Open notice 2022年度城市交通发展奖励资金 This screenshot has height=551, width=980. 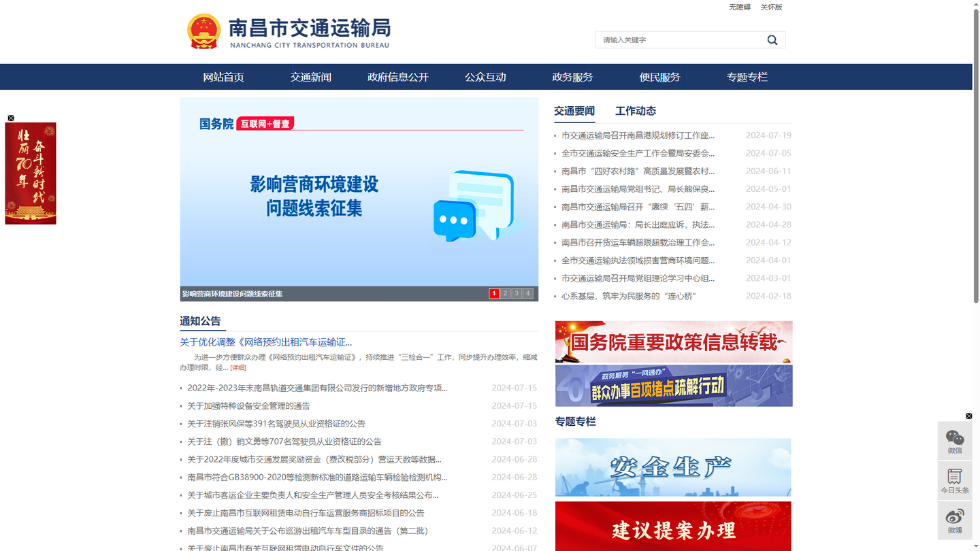point(314,459)
